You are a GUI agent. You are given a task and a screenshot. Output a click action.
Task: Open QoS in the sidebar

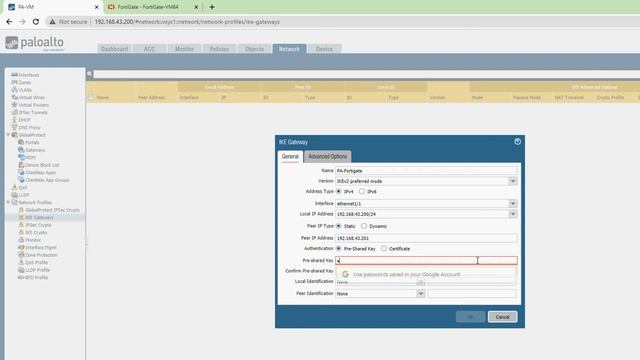(22, 187)
